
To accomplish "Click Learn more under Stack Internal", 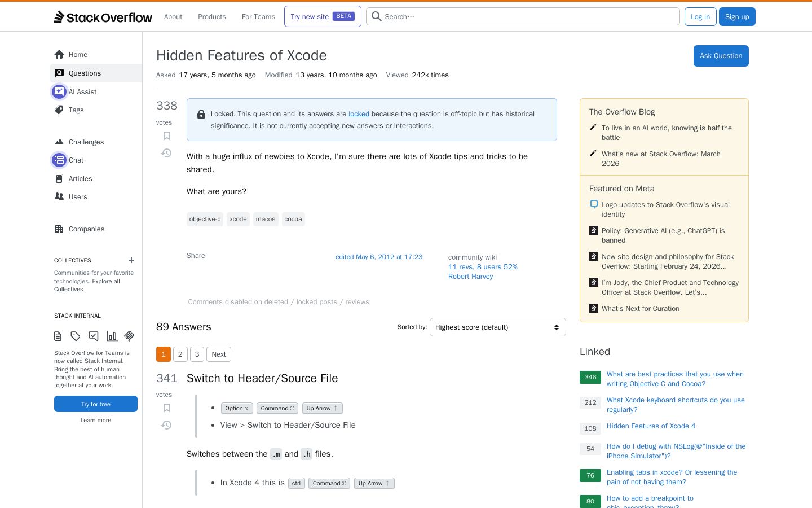I will tap(96, 420).
